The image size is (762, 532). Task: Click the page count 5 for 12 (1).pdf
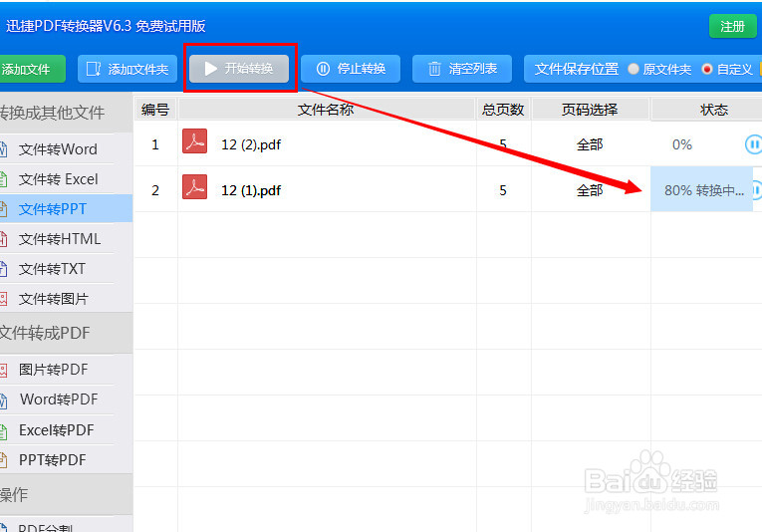point(503,190)
